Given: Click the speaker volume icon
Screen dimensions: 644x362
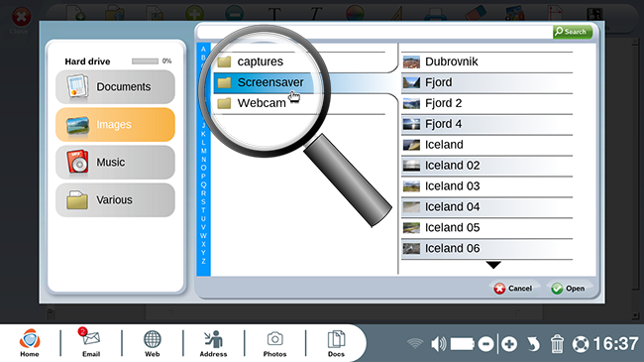Looking at the screenshot, I should pos(438,344).
